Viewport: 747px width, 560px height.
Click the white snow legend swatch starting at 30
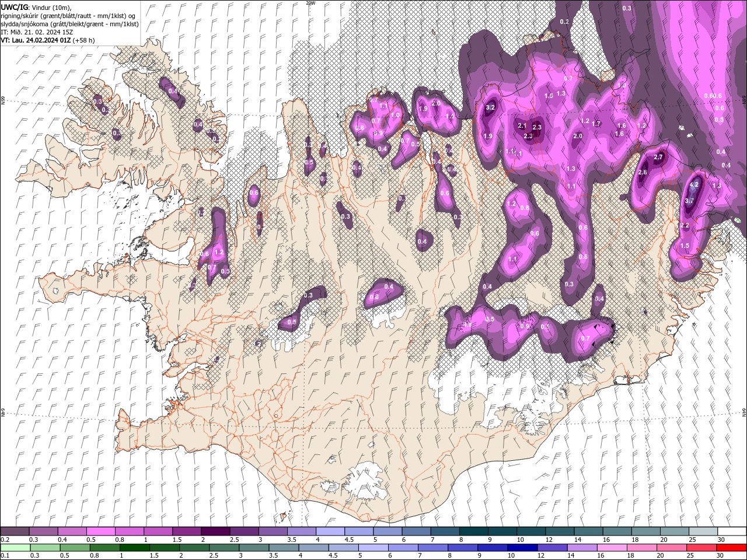coord(731,531)
